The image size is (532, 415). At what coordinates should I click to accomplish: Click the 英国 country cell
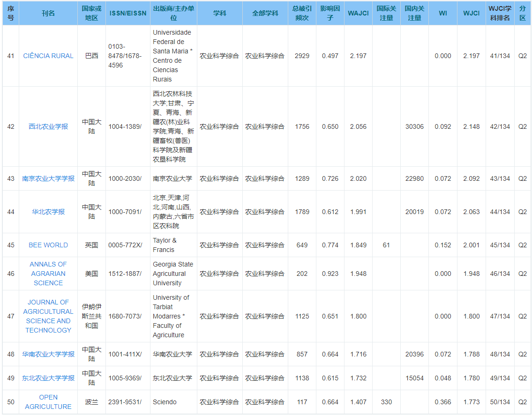pyautogui.click(x=91, y=245)
